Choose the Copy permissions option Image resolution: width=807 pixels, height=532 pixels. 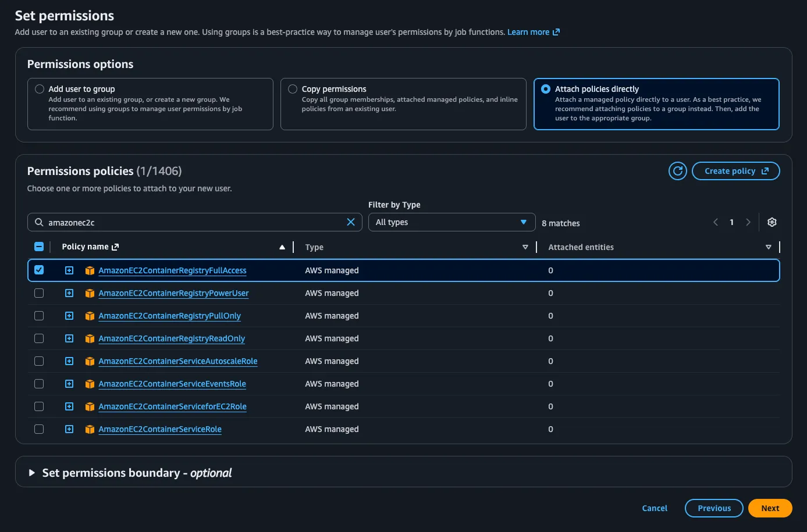[x=293, y=89]
